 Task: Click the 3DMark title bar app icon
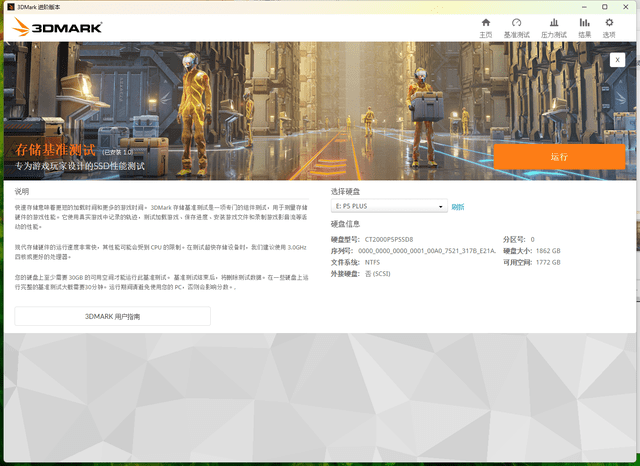[11, 7]
